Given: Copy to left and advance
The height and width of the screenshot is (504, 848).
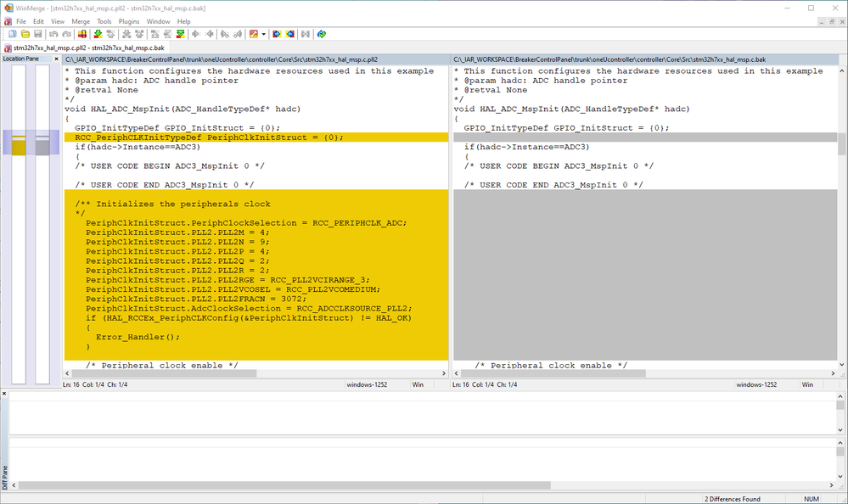Looking at the screenshot, I should (238, 34).
